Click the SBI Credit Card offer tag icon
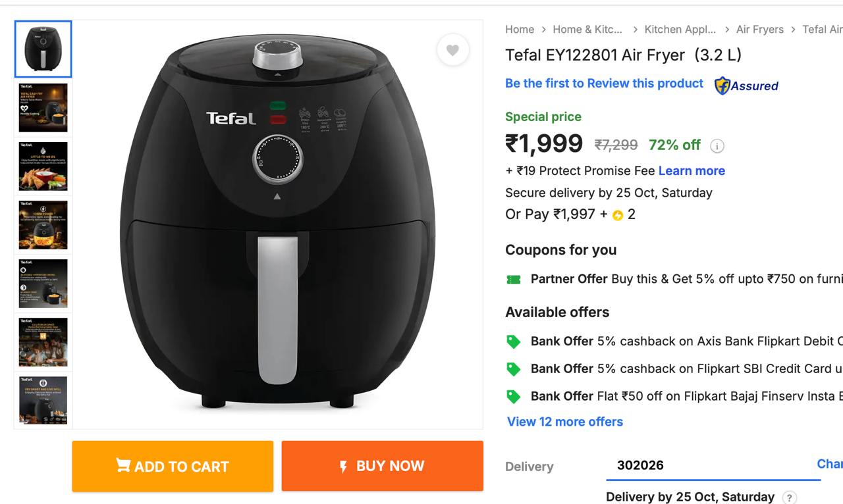 coord(514,369)
